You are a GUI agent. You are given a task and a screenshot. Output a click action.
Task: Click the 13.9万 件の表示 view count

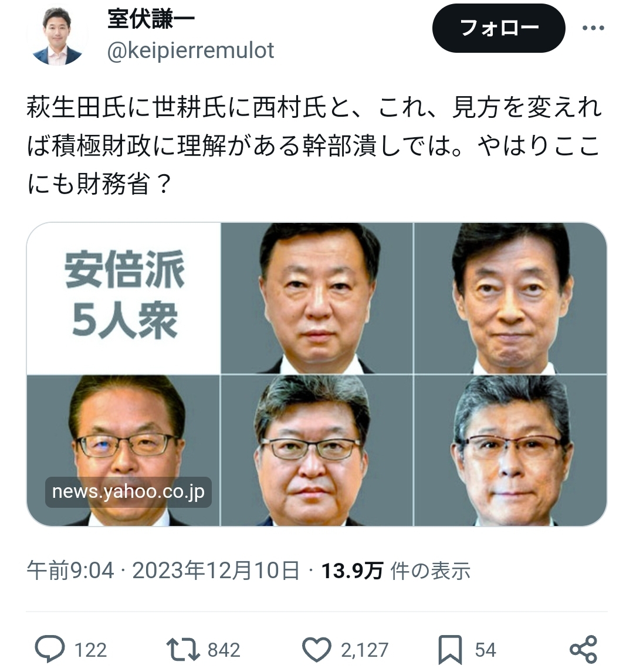pos(396,571)
